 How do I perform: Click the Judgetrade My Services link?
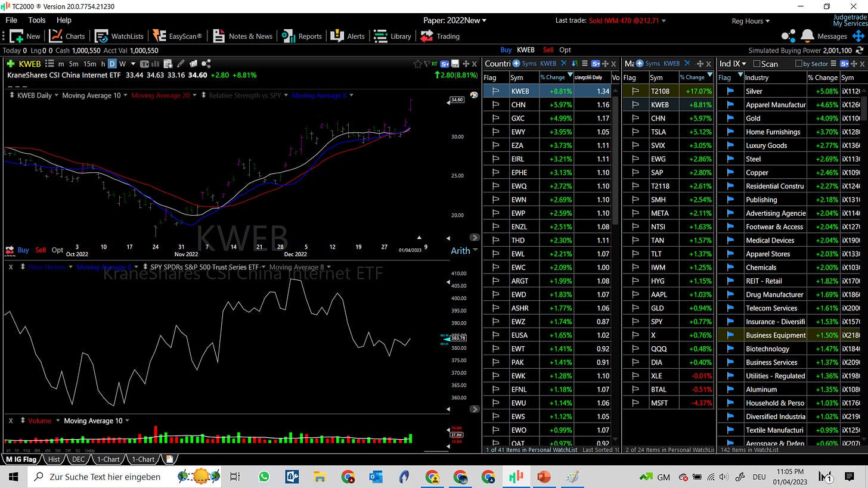tap(850, 20)
